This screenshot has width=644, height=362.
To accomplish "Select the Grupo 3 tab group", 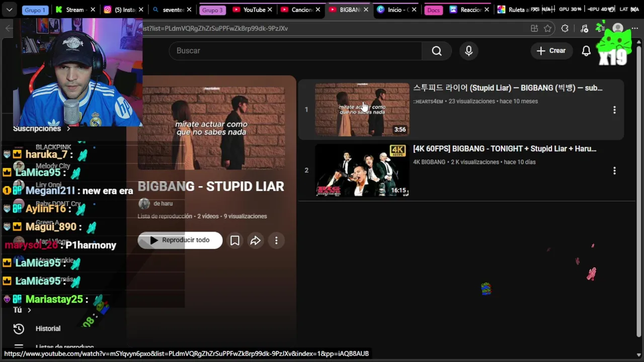I will click(x=212, y=10).
